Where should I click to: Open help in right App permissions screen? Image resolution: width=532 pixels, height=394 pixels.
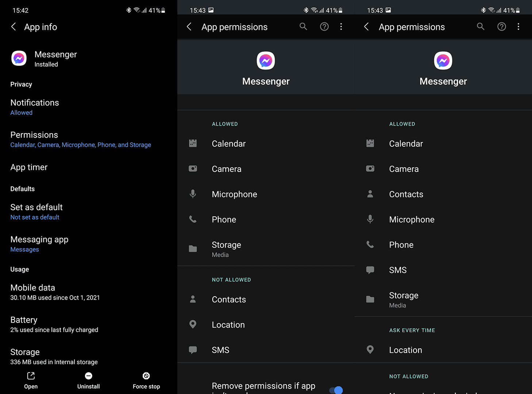[502, 26]
